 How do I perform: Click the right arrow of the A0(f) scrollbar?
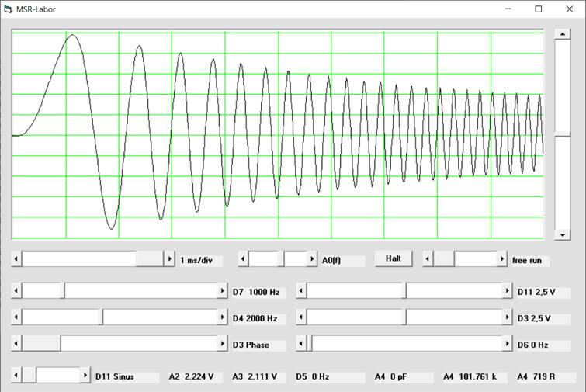pos(312,259)
